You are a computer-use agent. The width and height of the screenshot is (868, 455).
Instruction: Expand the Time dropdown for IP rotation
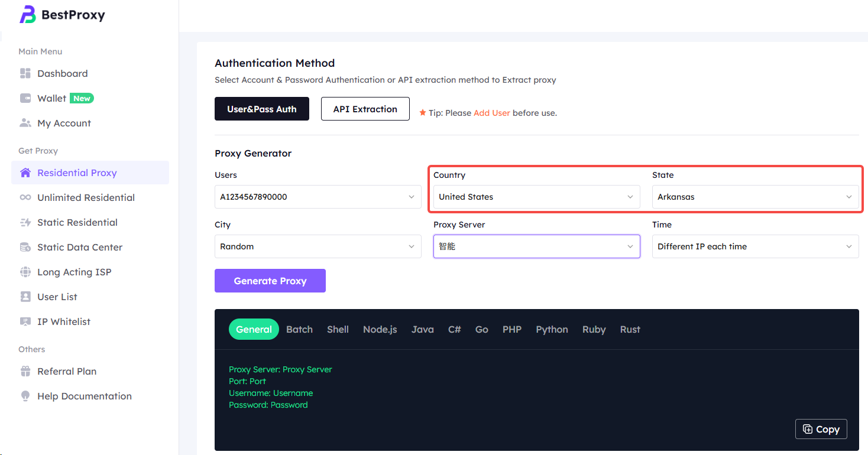[755, 246]
